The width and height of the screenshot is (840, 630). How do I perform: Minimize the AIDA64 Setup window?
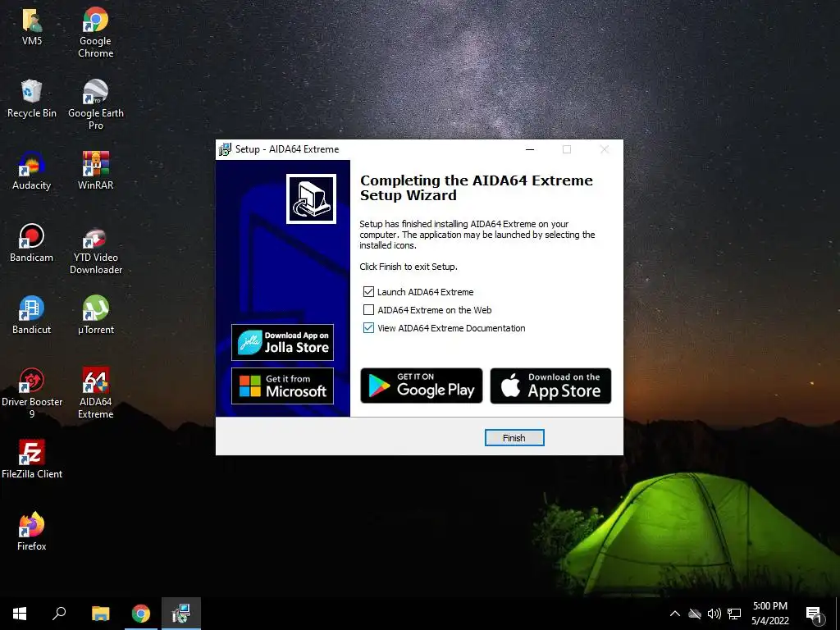pos(530,149)
